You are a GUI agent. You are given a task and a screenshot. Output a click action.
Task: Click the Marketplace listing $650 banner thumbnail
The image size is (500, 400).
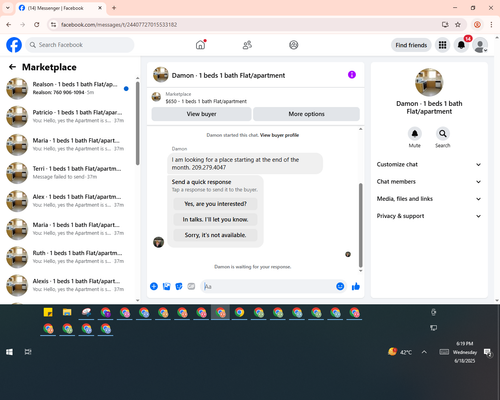(156, 97)
